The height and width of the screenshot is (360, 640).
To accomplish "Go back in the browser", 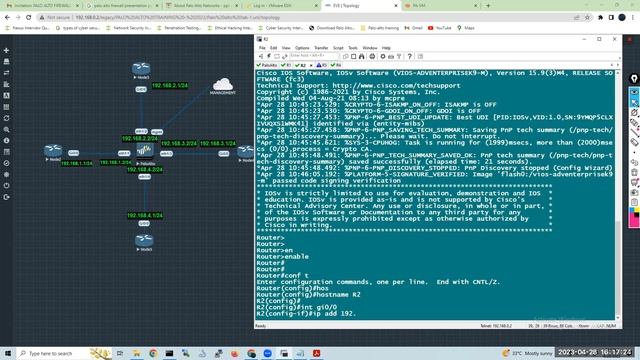I will 7,18.
